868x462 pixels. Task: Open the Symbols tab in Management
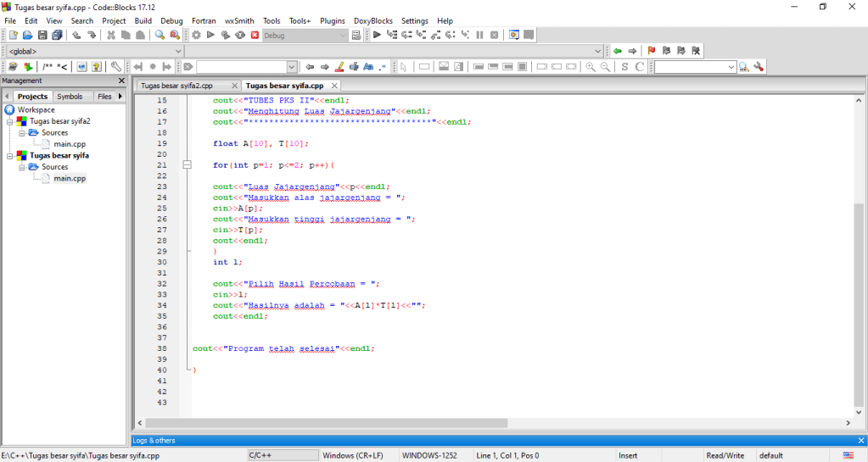(x=70, y=97)
